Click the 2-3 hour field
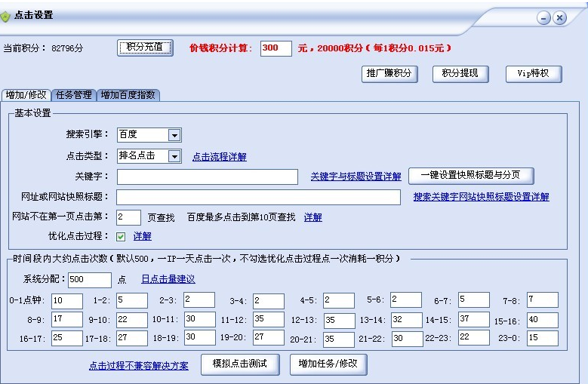The height and width of the screenshot is (384, 588). click(x=199, y=300)
